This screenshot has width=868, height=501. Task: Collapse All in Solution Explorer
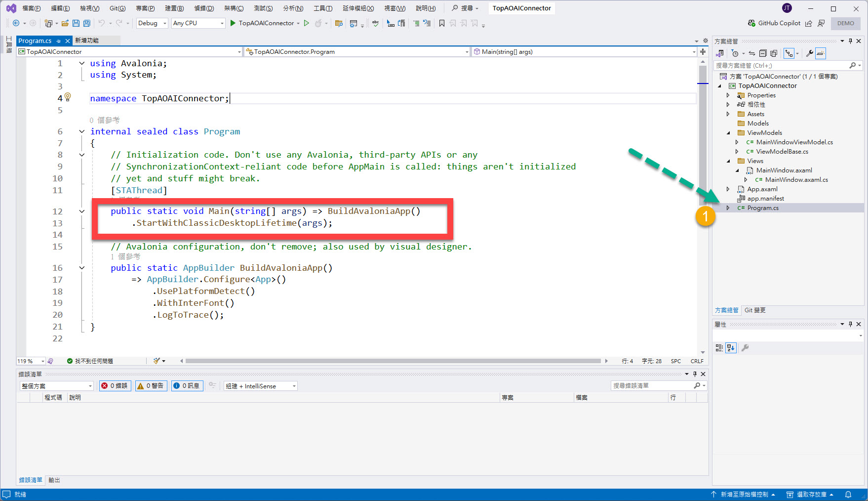tap(763, 53)
